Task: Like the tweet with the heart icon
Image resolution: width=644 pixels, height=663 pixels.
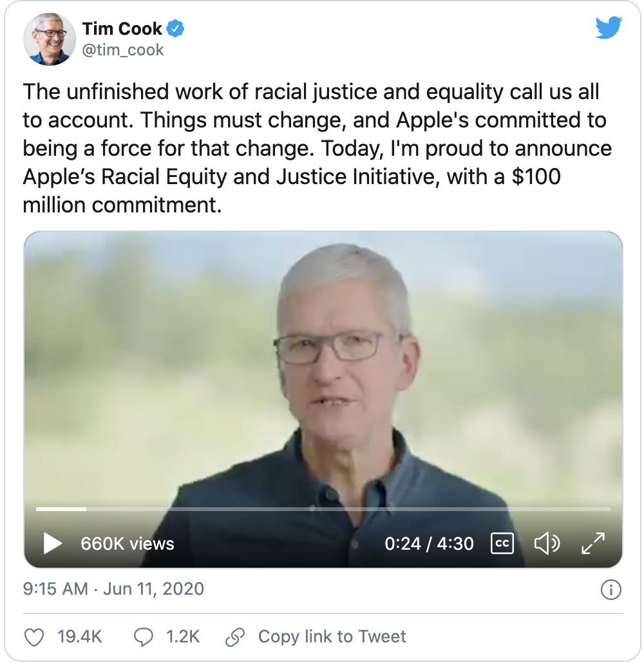Action: point(34,637)
